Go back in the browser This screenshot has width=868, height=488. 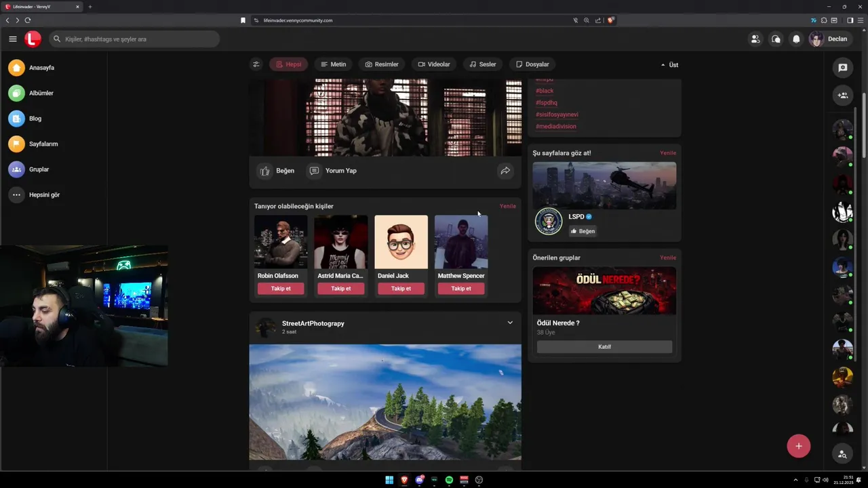click(x=7, y=20)
